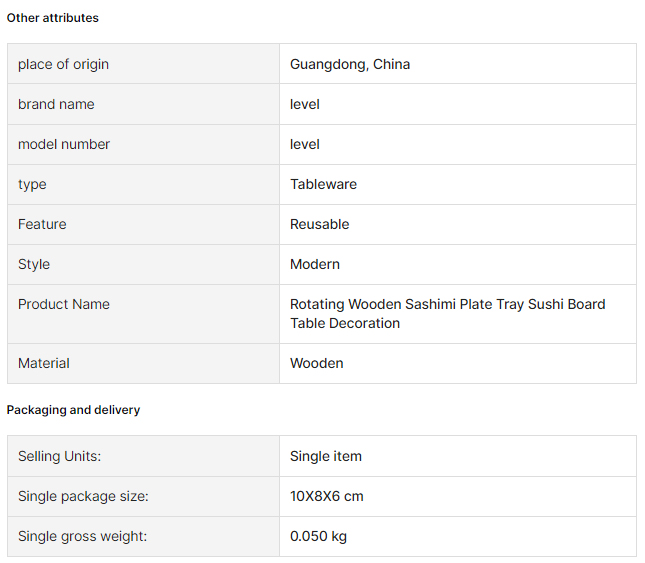Image resolution: width=645 pixels, height=563 pixels.
Task: Click the 'brand name' label cell
Action: click(x=56, y=104)
